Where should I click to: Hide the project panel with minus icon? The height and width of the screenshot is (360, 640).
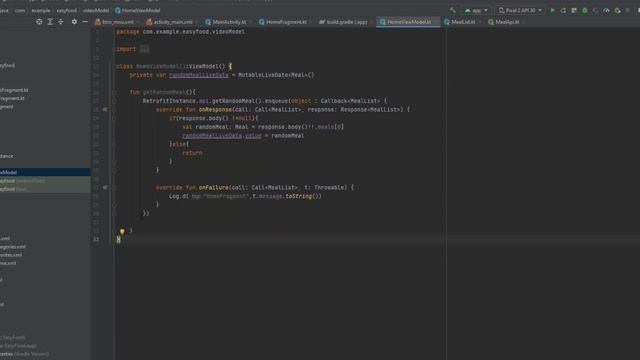(x=85, y=22)
